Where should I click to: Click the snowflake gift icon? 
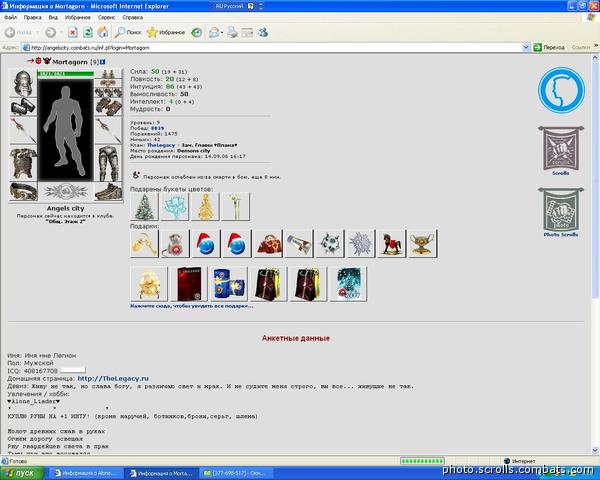(360, 243)
